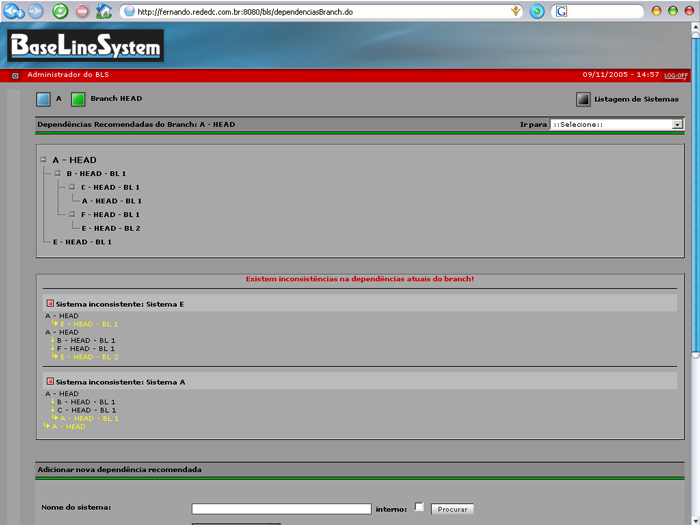Click yellow A - HEAD - BL 1 in Sistema A
This screenshot has width=700, height=525.
pos(89,418)
